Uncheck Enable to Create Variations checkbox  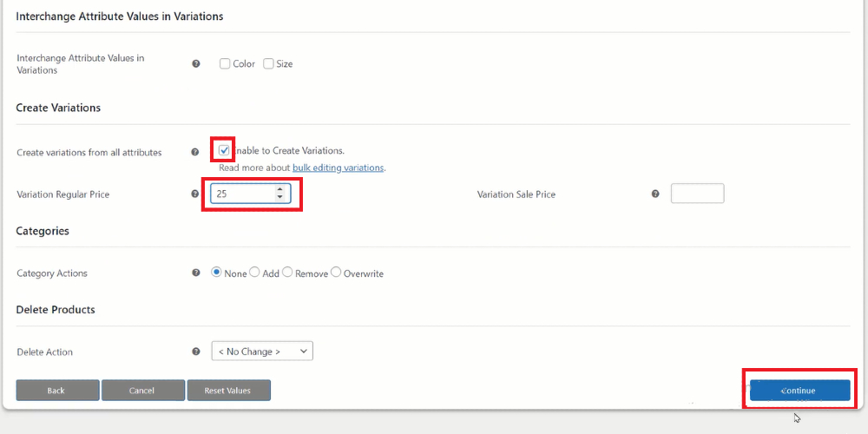(224, 150)
